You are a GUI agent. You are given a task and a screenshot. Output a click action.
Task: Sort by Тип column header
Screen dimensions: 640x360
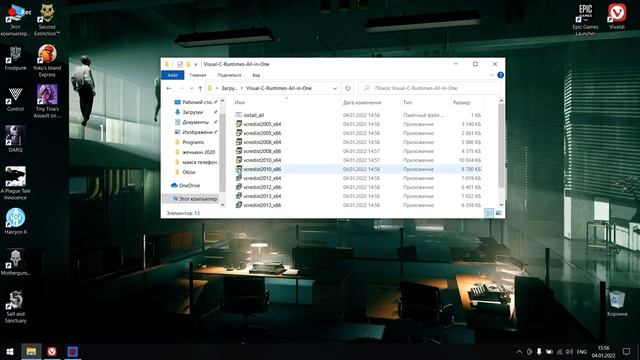pos(407,102)
